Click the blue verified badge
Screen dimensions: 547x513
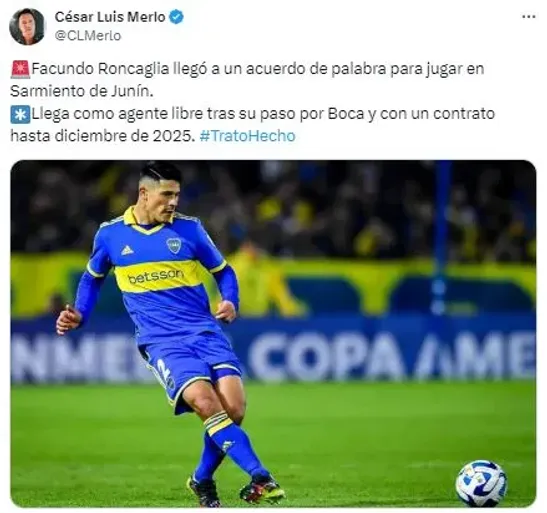click(177, 17)
